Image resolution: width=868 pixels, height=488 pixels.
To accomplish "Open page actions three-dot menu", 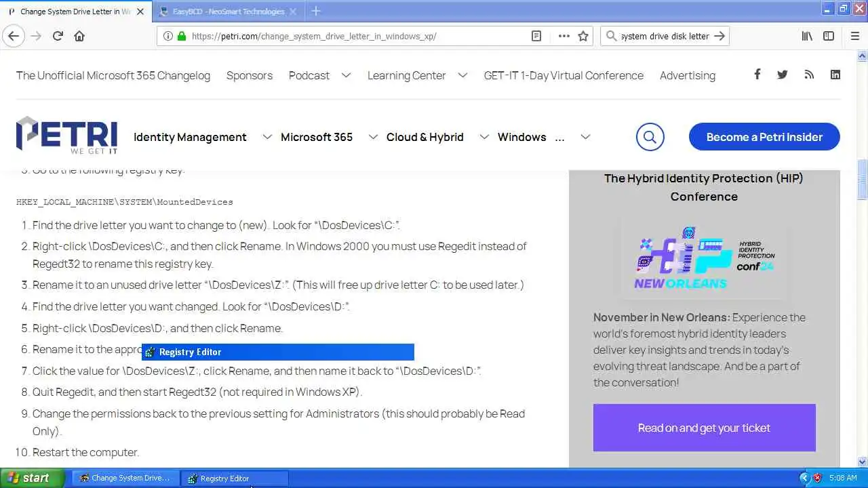I will (564, 36).
